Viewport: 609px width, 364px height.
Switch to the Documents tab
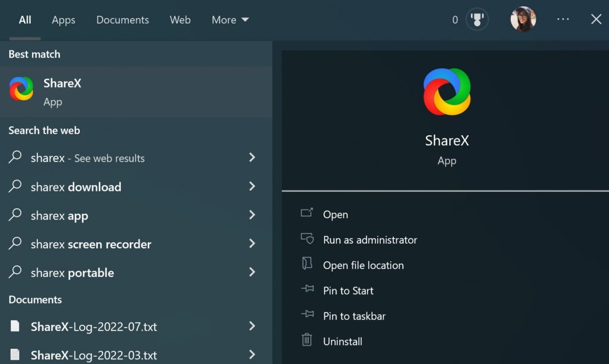coord(122,20)
